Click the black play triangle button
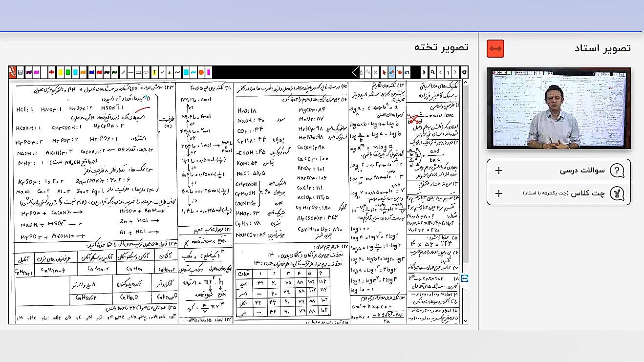644x362 pixels. pos(425,72)
